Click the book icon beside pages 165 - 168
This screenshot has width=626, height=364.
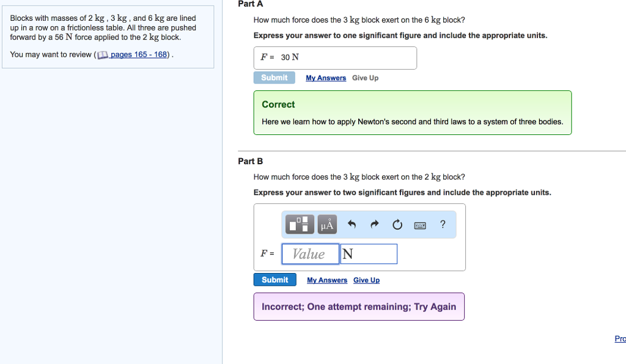(x=103, y=55)
